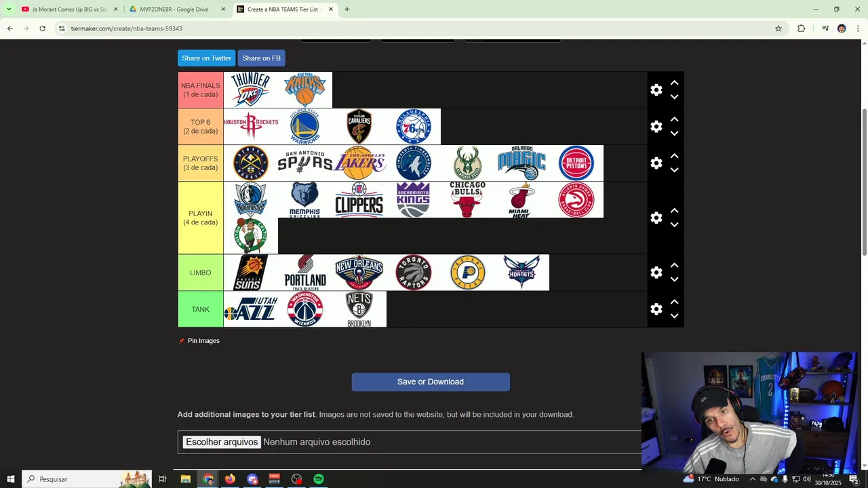
Task: Click Save or Download button
Action: pos(431,382)
